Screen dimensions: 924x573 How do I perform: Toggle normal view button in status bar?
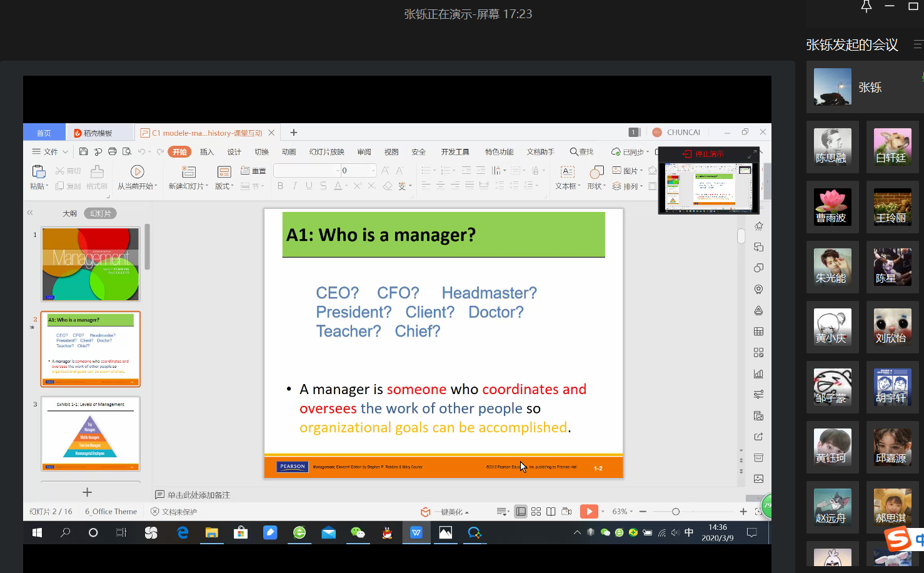[x=521, y=512]
